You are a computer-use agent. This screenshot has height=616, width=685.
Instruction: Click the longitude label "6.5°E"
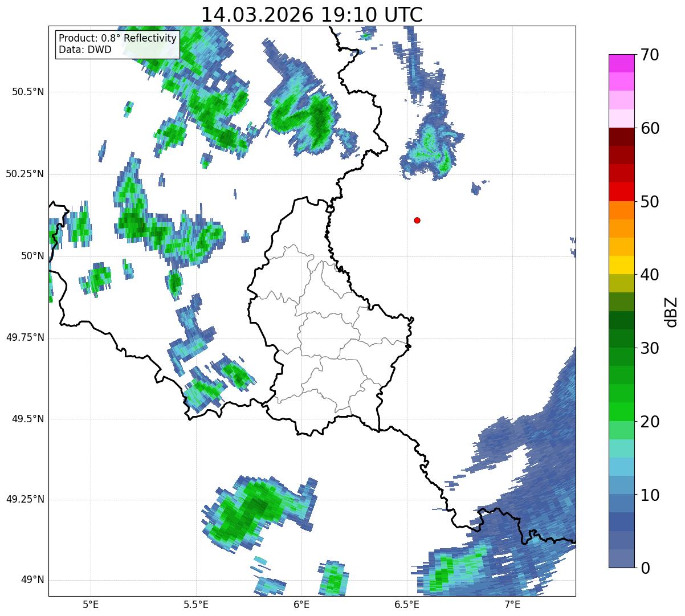coord(407,605)
